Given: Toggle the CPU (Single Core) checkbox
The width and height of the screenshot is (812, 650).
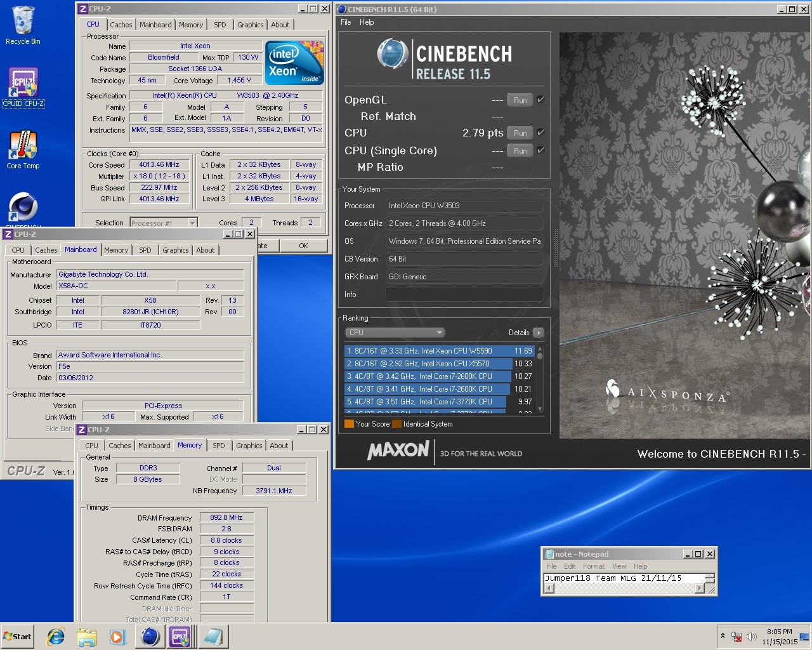Looking at the screenshot, I should pyautogui.click(x=540, y=150).
